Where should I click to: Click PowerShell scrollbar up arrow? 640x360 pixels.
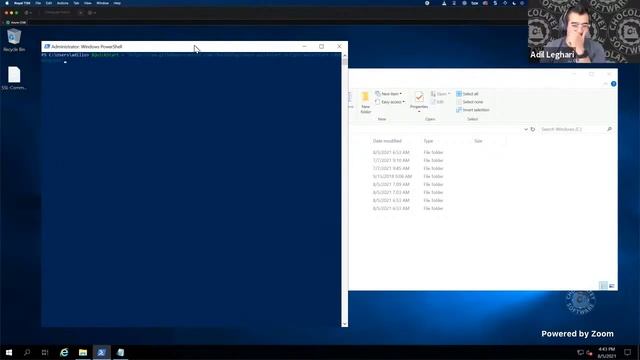[345, 56]
